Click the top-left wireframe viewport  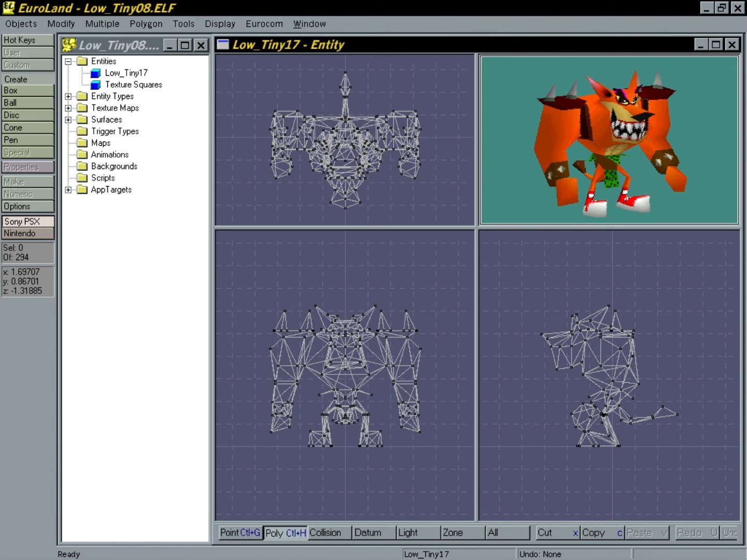click(x=345, y=140)
